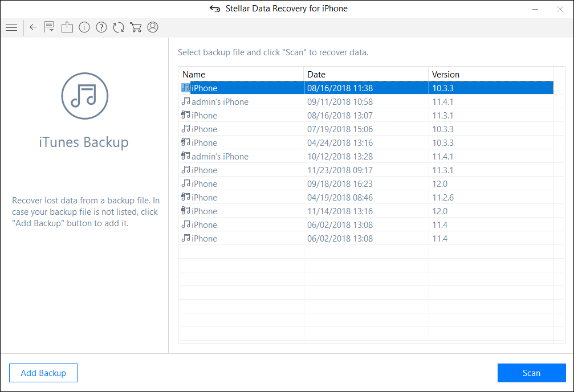Click the Add Backup button

(43, 373)
